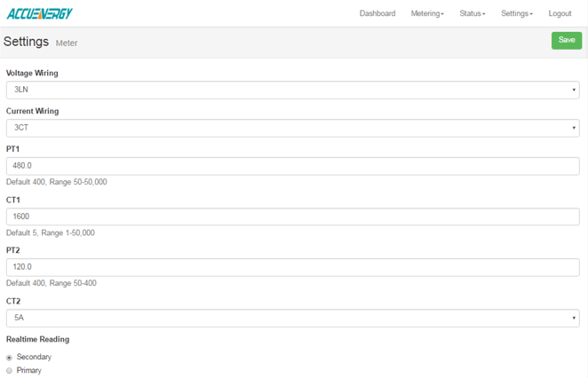Select the Primary realtime reading option

point(9,371)
